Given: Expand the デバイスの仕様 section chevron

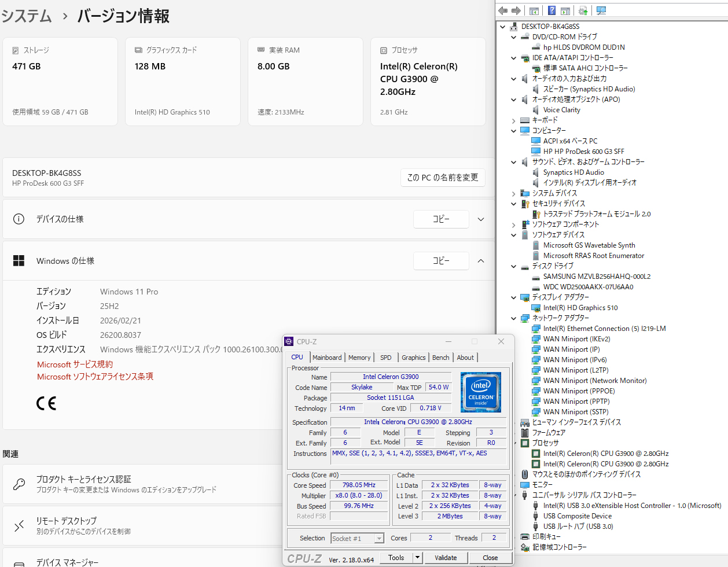Looking at the screenshot, I should (481, 219).
